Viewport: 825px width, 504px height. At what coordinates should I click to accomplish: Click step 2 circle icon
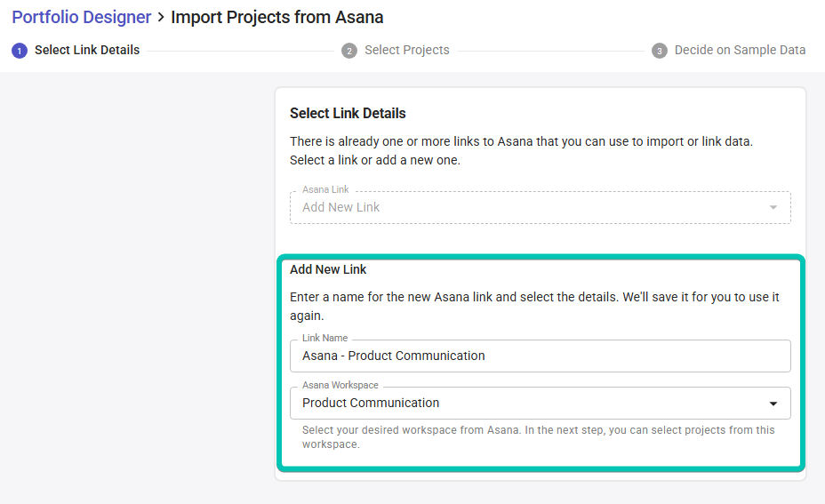348,51
